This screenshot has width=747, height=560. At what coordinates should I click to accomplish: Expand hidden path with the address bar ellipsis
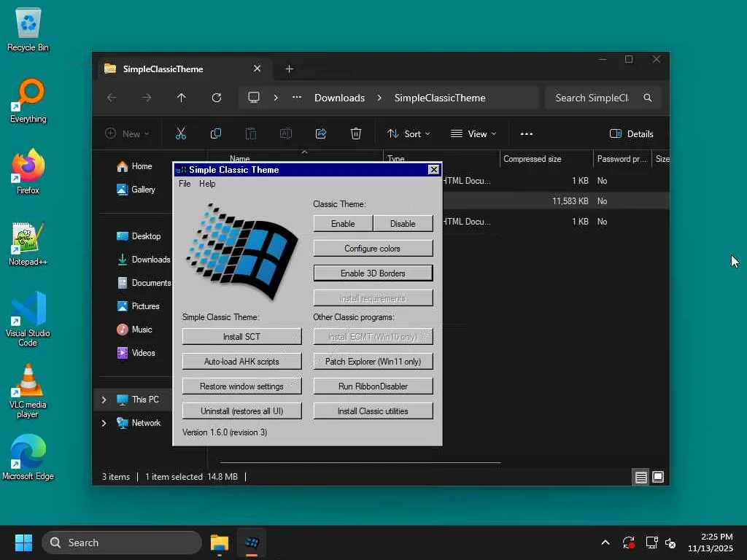coord(297,98)
